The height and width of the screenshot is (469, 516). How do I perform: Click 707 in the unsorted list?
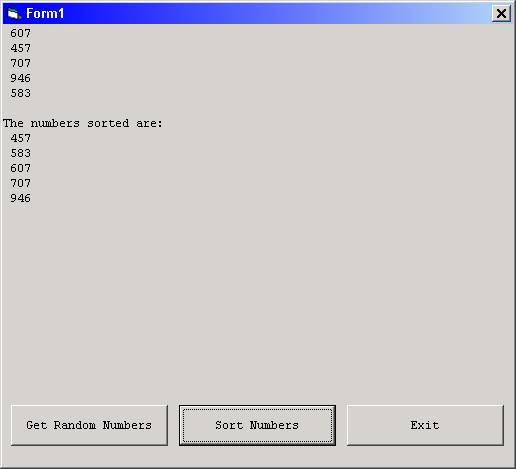click(20, 63)
